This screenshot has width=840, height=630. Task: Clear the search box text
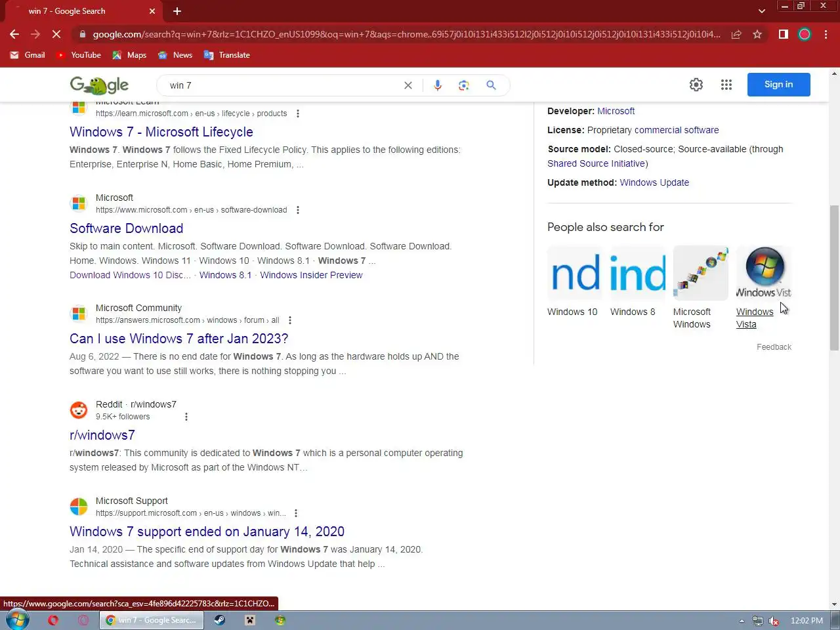[x=408, y=85]
